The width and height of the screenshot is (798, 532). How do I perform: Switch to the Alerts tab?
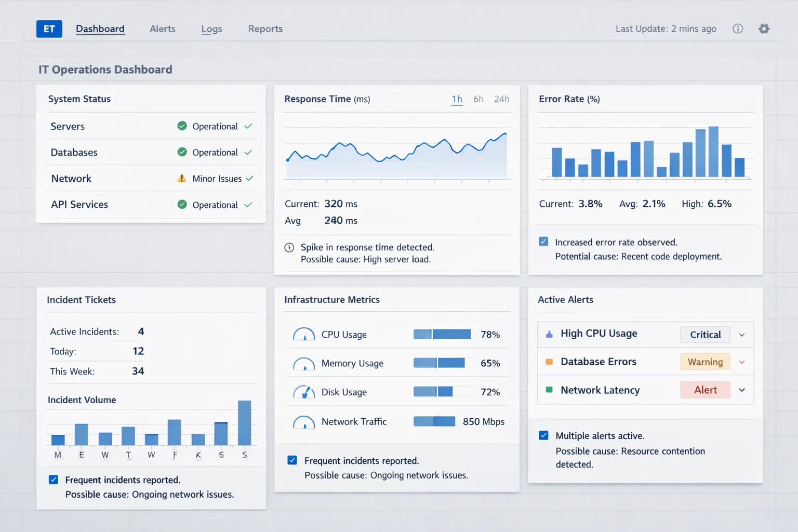162,29
